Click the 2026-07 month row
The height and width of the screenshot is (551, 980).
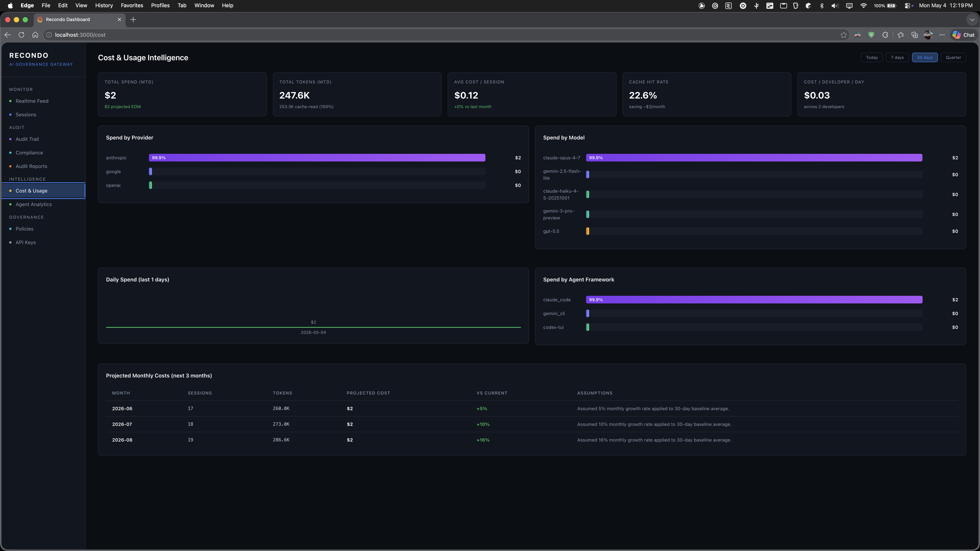[532, 424]
